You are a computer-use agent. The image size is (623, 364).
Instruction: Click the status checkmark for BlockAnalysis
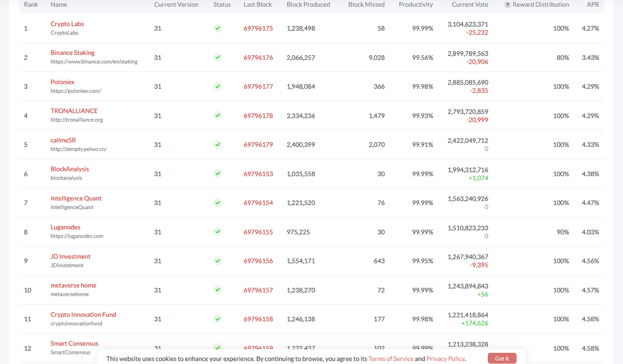click(x=218, y=174)
